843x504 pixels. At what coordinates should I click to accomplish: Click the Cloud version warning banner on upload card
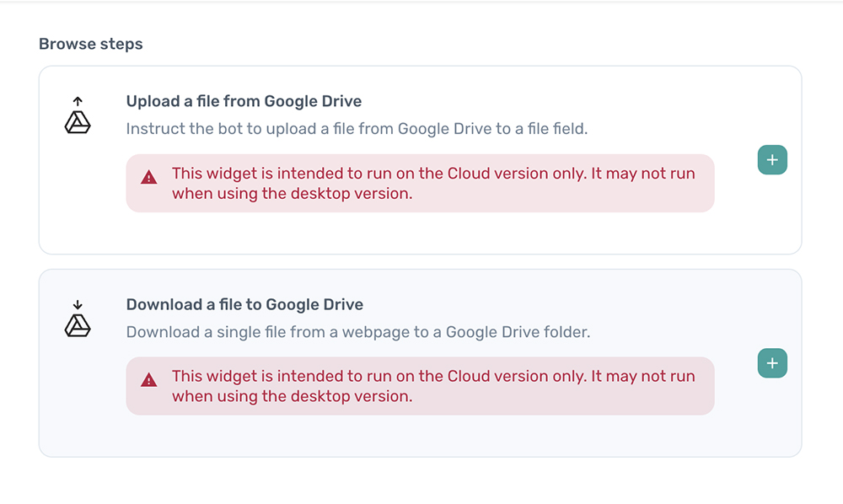(x=419, y=183)
